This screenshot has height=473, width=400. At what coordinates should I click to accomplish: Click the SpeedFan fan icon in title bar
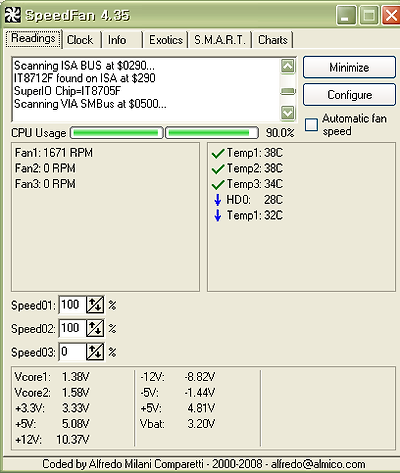13,15
